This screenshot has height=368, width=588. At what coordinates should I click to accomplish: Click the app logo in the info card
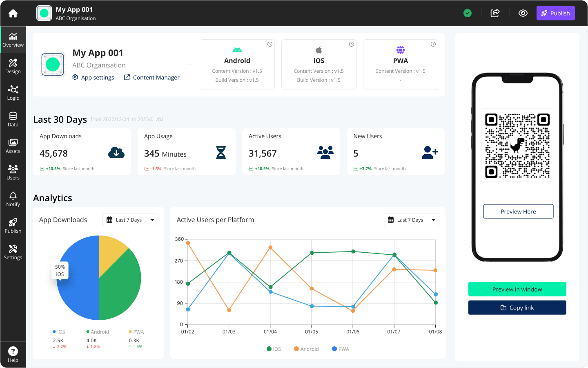point(53,64)
